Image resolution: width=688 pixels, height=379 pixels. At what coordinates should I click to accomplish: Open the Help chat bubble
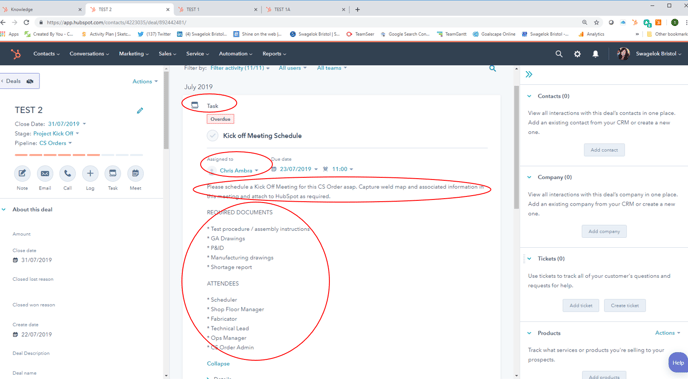pos(678,362)
